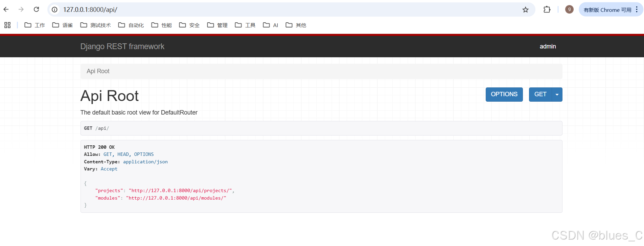Open the admin user menu
Image resolution: width=644 pixels, height=246 pixels.
pos(548,46)
